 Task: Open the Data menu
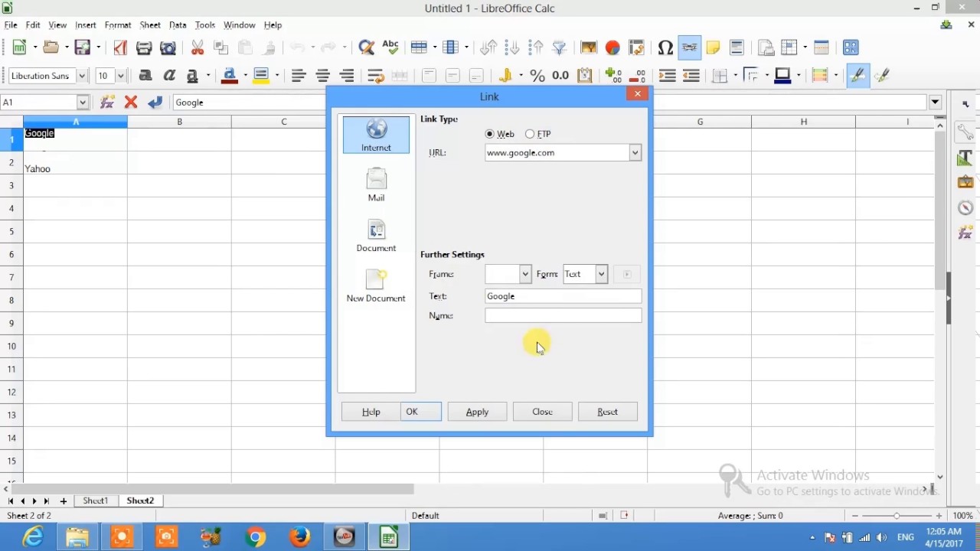[178, 25]
